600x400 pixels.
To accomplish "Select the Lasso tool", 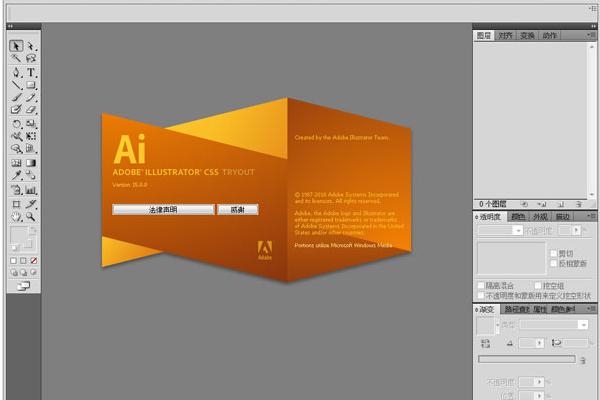I will point(31,59).
